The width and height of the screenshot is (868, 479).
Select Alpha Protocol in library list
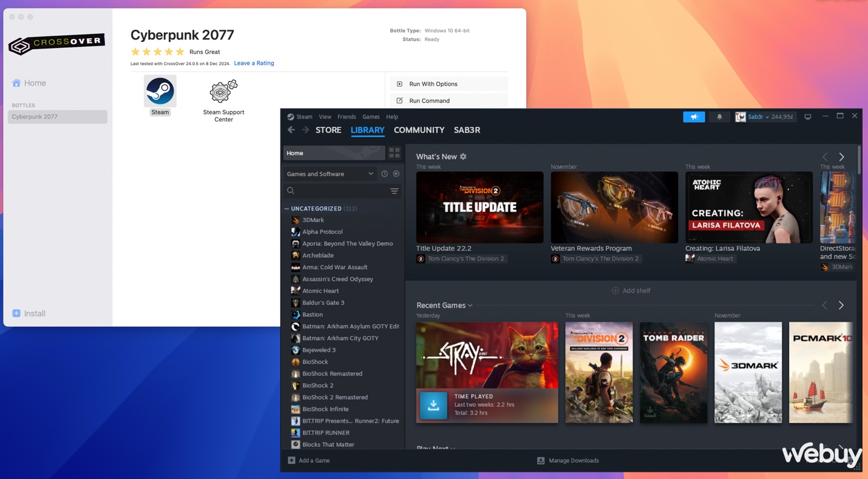click(322, 232)
